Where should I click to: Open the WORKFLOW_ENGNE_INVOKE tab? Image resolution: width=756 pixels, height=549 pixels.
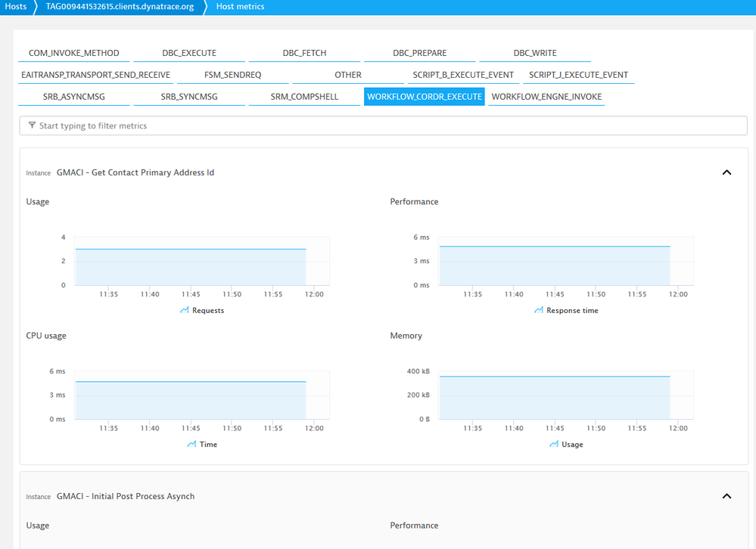coord(546,97)
